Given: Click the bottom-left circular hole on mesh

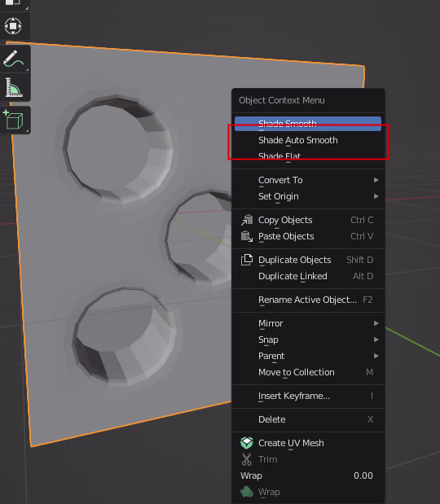Looking at the screenshot, I should (x=124, y=336).
